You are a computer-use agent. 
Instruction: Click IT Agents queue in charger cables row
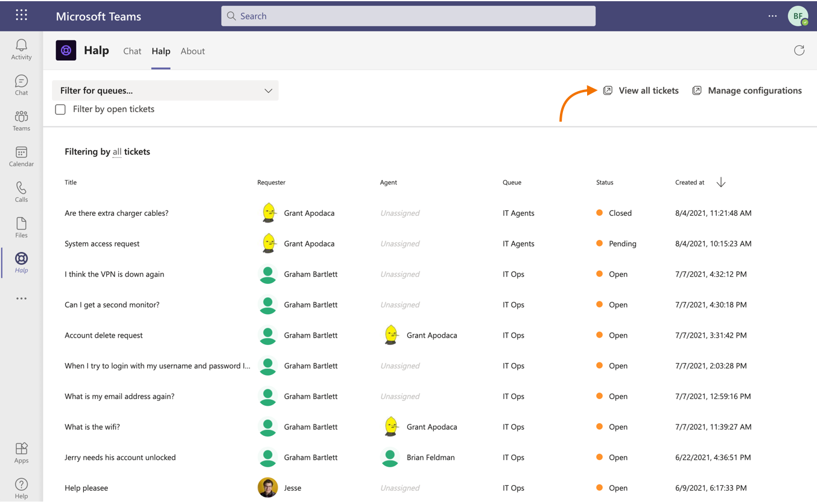coord(518,213)
